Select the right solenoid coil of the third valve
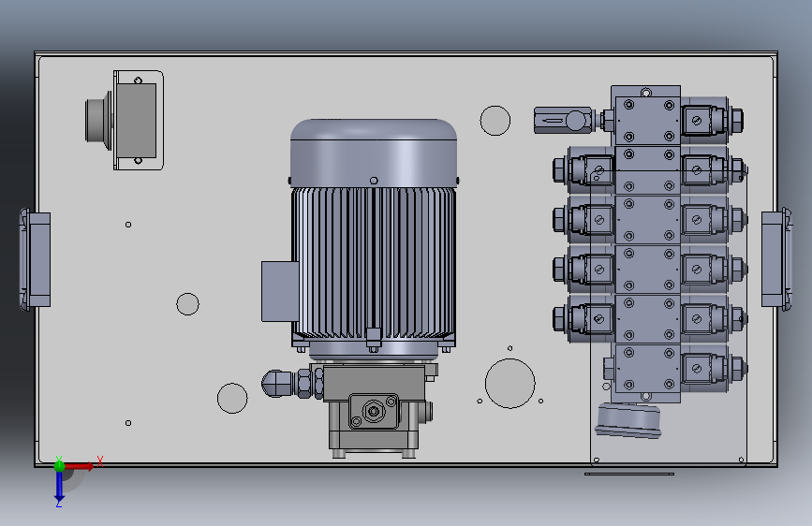The width and height of the screenshot is (812, 526). (705, 220)
